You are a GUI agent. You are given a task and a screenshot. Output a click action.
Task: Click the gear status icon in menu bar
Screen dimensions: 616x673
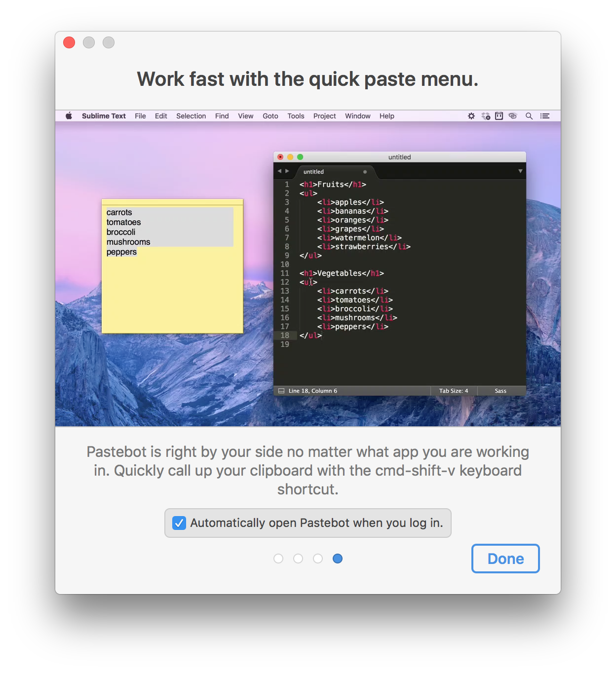coord(471,116)
